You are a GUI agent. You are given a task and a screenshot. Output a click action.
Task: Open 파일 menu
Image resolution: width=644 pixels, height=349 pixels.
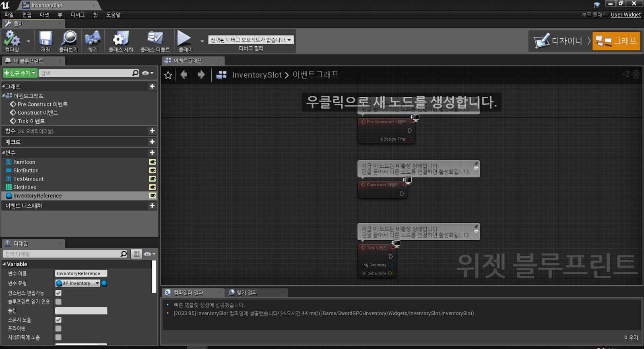[9, 15]
